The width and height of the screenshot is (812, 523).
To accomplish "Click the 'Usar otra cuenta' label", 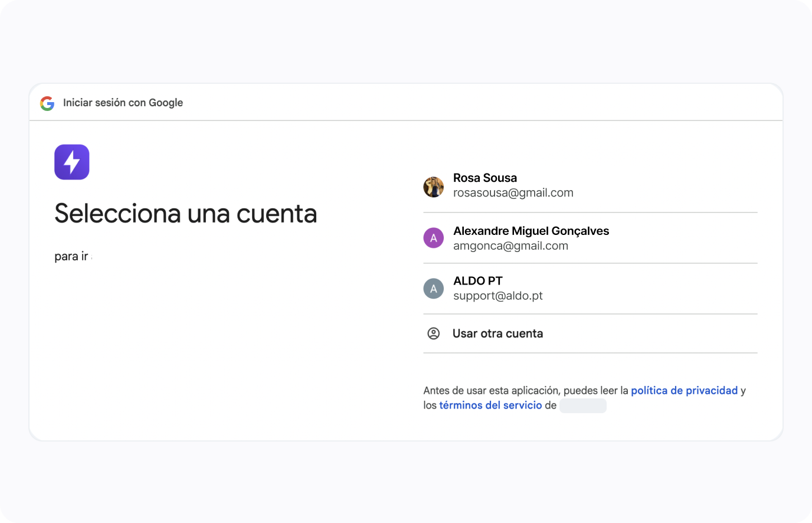I will (497, 334).
